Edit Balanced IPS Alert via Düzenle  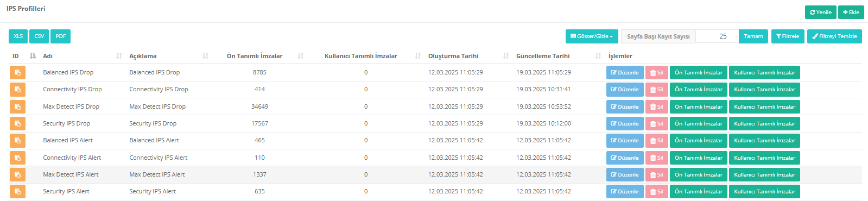coord(625,141)
